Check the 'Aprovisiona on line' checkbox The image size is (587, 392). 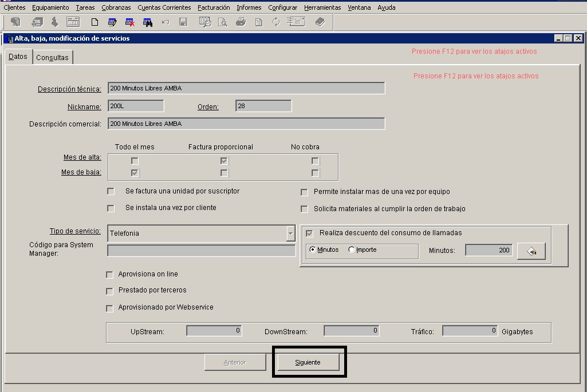coord(110,275)
